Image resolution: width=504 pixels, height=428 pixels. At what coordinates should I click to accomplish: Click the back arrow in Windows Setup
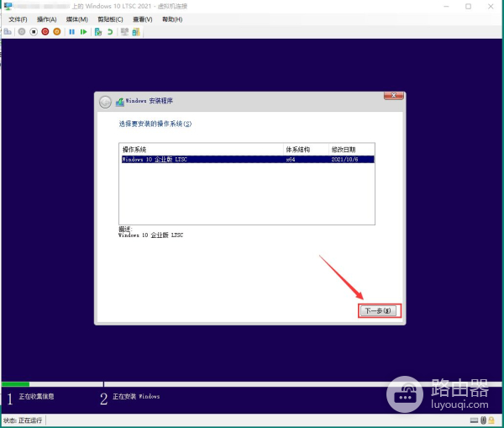point(105,103)
